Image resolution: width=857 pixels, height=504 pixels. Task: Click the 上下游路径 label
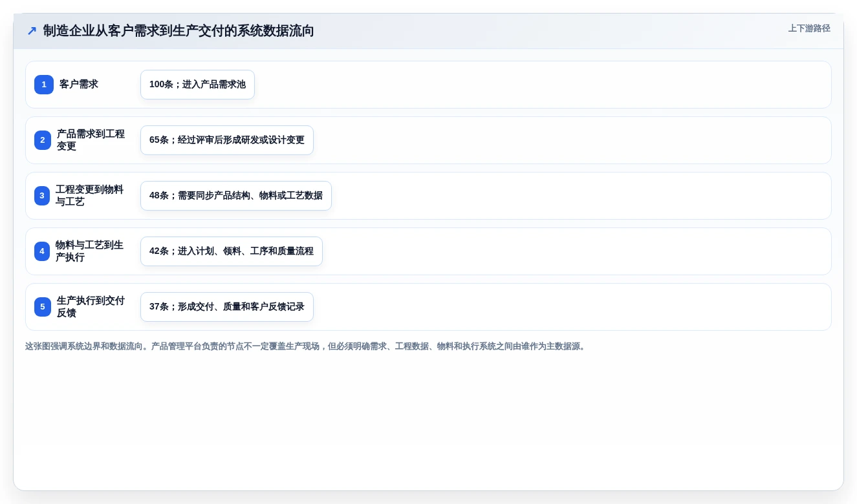[809, 28]
